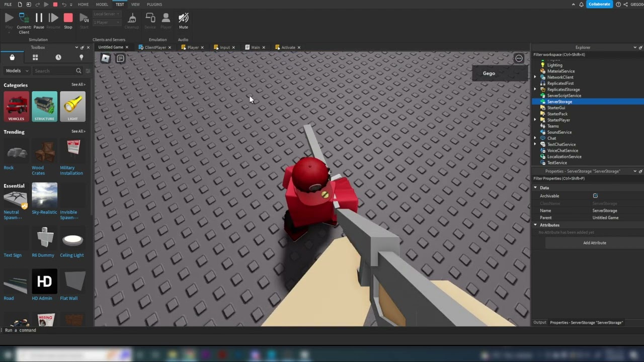Select the Vehicles category thumbnail
This screenshot has height=362, width=644.
(16, 107)
